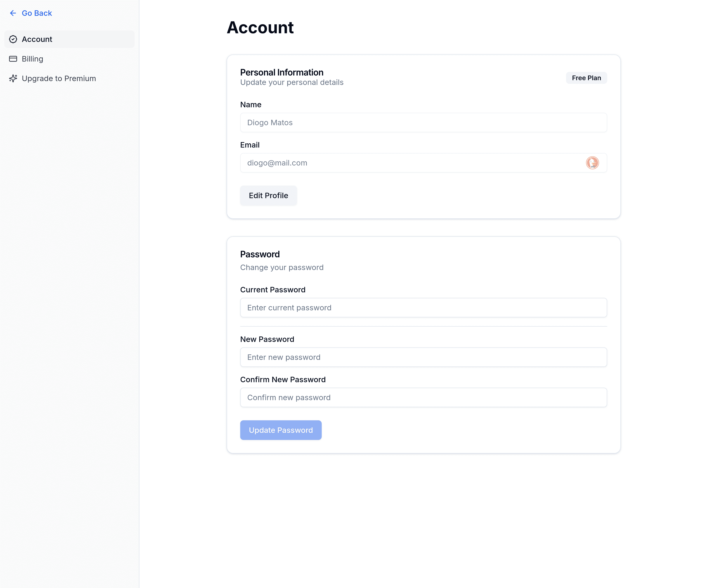
Task: Click the Confirm New Password label
Action: pyautogui.click(x=282, y=380)
